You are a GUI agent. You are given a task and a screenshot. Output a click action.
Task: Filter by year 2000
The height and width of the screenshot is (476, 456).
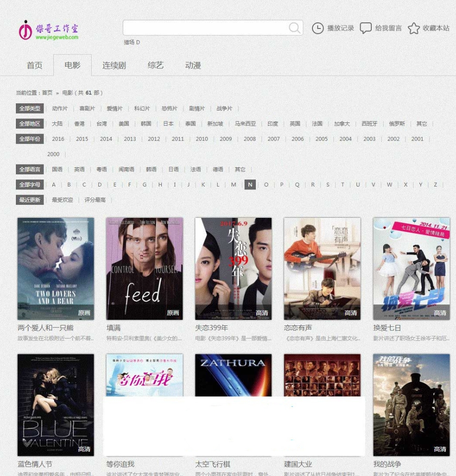coord(53,154)
